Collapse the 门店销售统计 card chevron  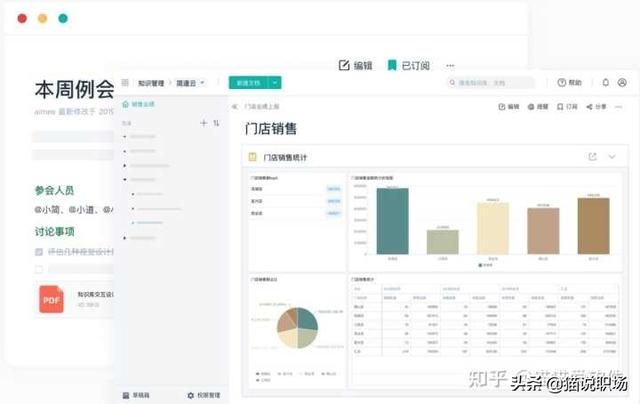click(612, 157)
